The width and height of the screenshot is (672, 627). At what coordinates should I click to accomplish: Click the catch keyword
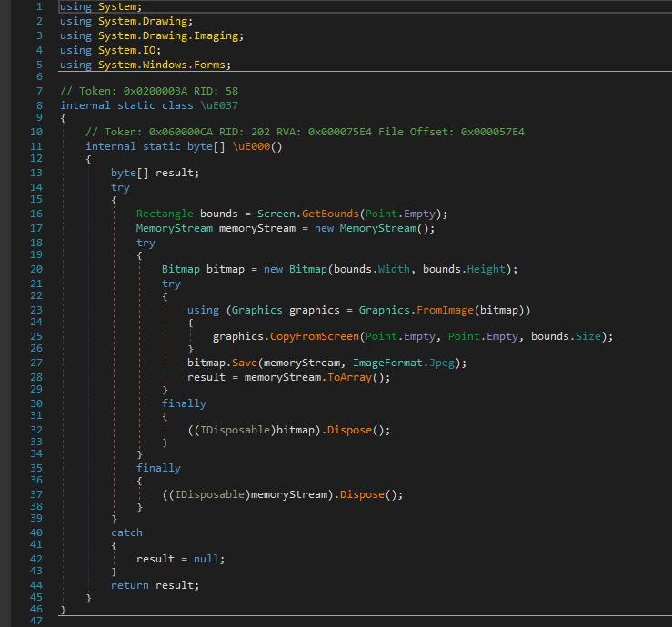click(126, 532)
